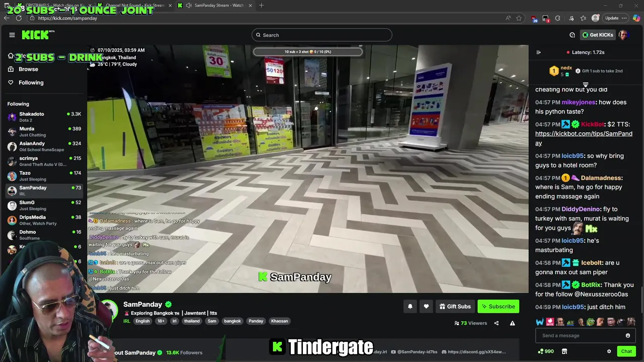Open the SamPanday channel name

pos(143,304)
